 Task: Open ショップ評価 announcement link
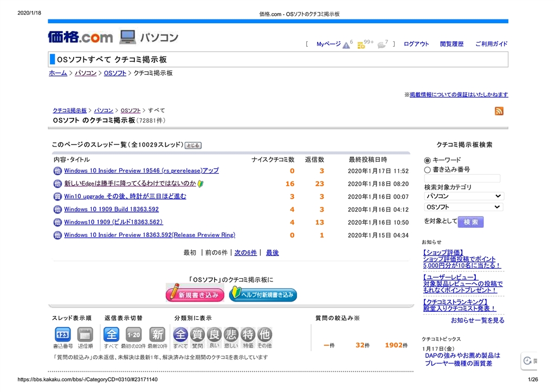tap(462, 259)
